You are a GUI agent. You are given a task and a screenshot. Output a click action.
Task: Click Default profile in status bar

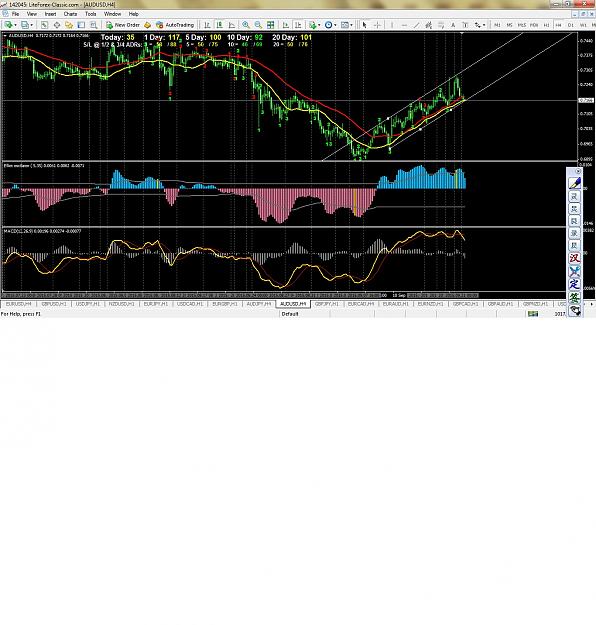[290, 314]
